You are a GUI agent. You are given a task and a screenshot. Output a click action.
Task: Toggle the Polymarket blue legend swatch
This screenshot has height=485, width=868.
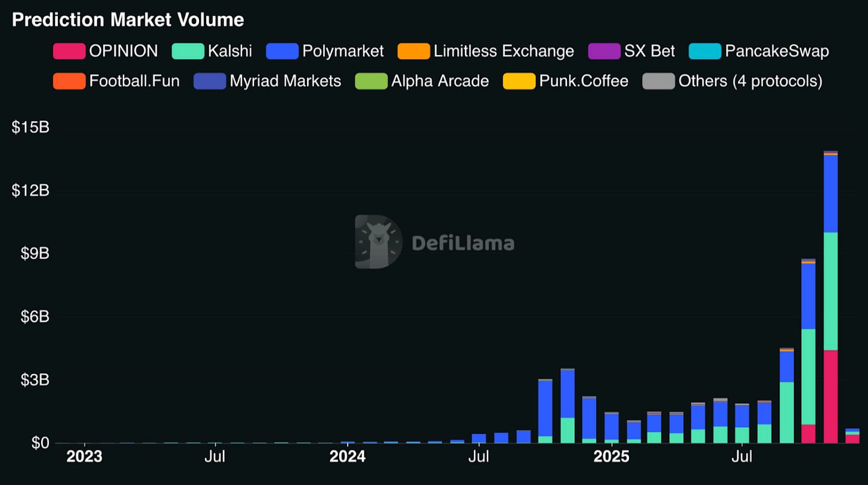tap(282, 51)
